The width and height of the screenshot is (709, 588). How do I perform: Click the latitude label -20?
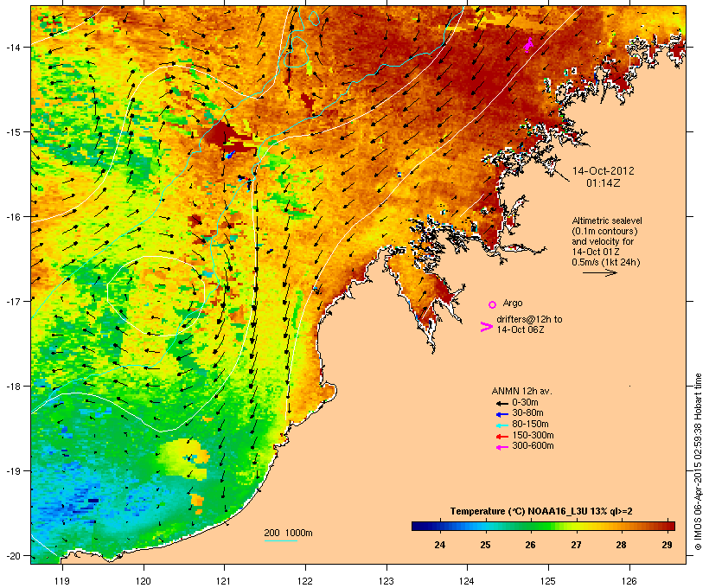[13, 555]
